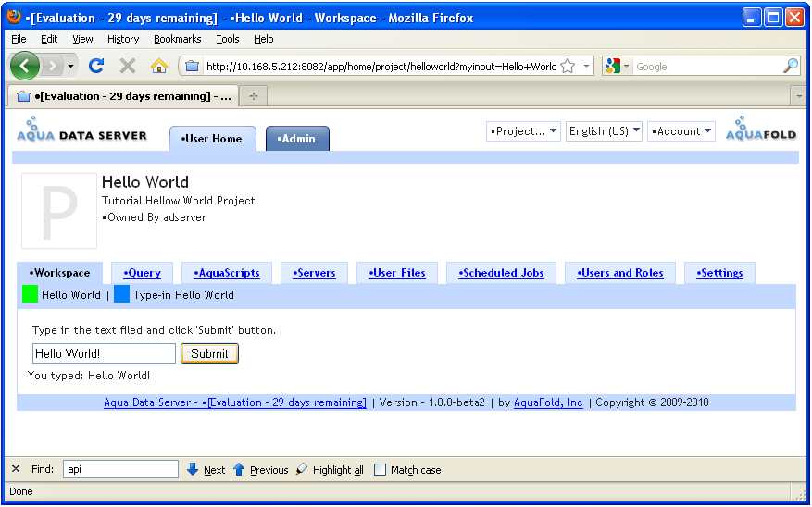
Task: Click the Find Previous up arrow icon
Action: 239,469
